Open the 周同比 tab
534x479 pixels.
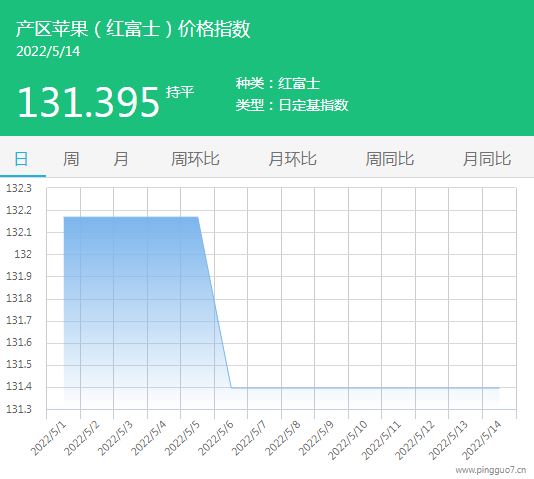(390, 159)
